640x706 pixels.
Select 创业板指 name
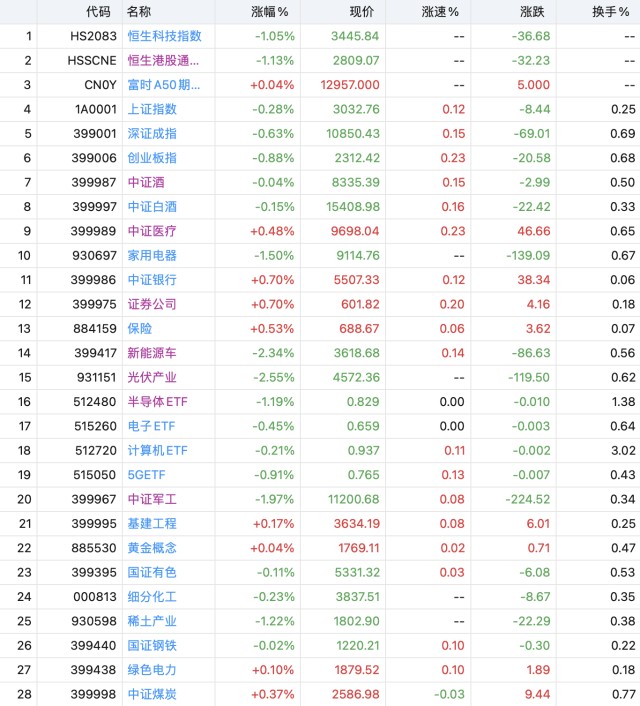pos(152,158)
